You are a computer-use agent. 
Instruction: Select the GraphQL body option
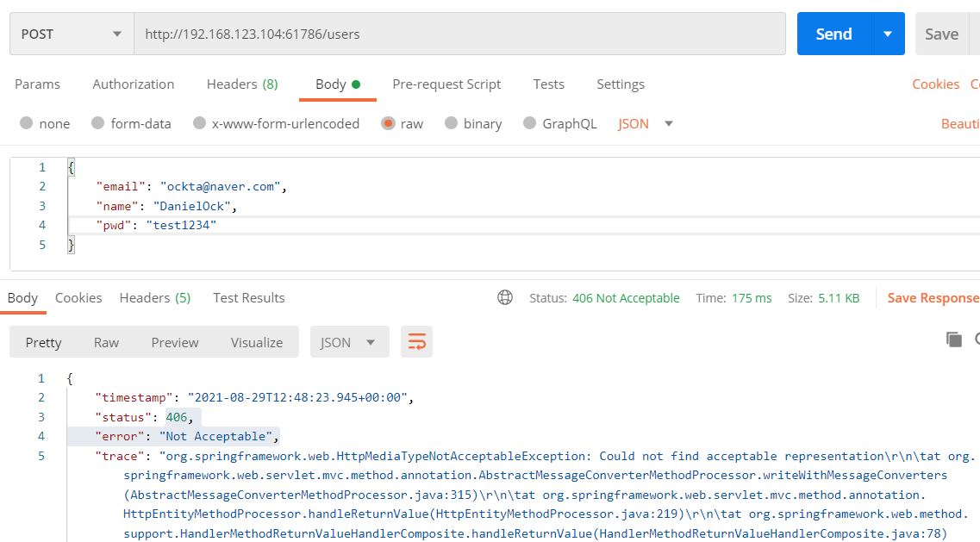click(529, 124)
